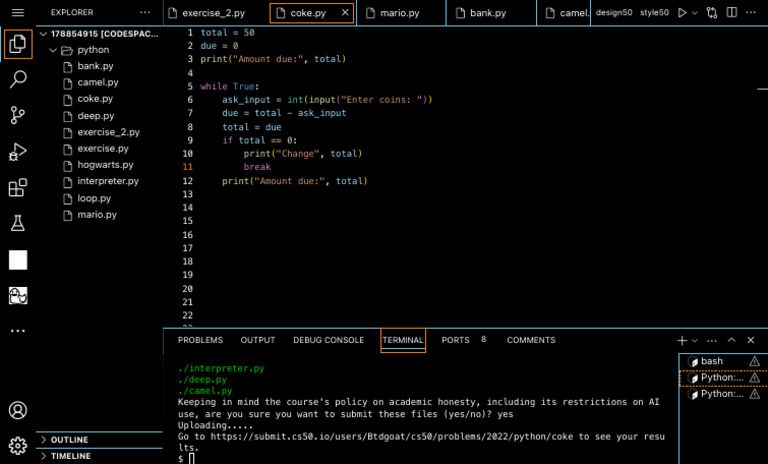The width and height of the screenshot is (768, 464).
Task: Click the Run Python File play button
Action: pyautogui.click(x=682, y=13)
